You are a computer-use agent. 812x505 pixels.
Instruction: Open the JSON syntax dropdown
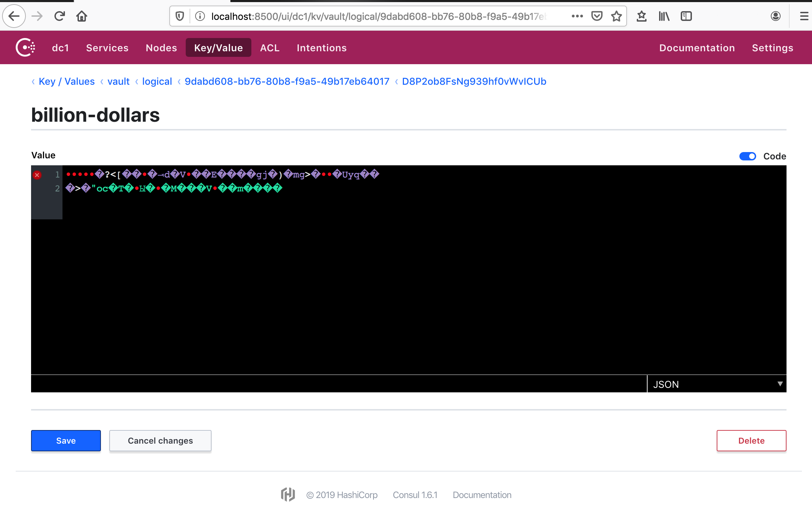[716, 384]
